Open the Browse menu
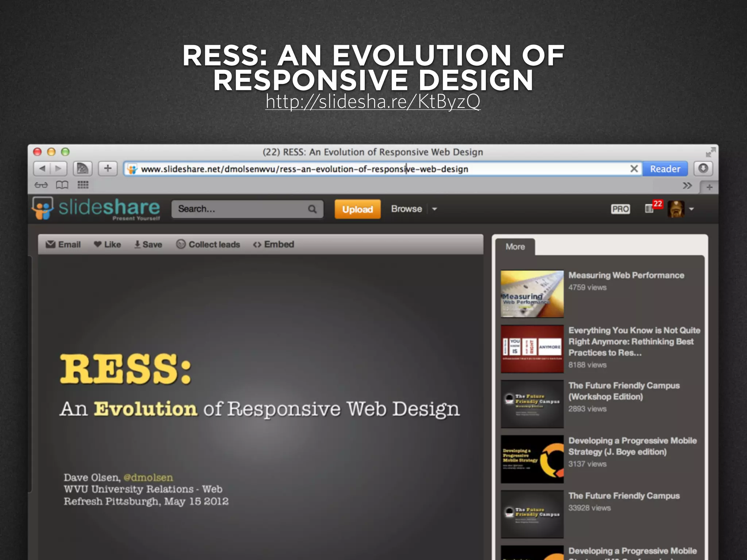747x560 pixels. coord(406,209)
